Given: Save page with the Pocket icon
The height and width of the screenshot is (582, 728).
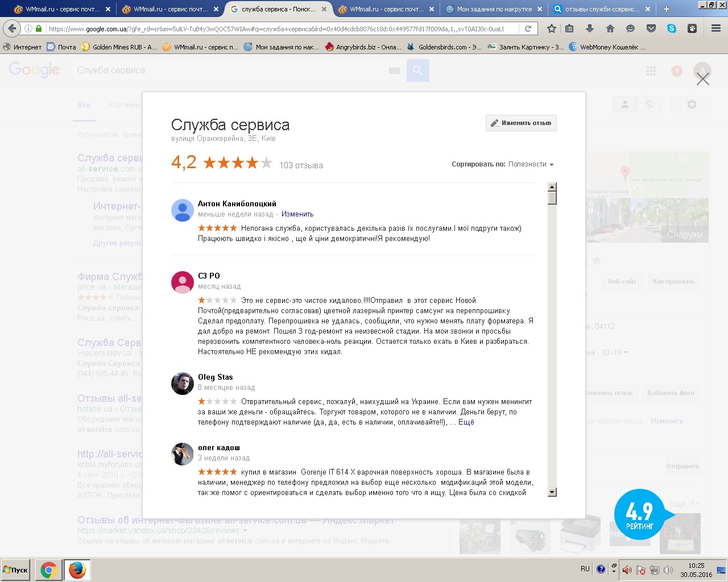Looking at the screenshot, I should click(x=651, y=28).
